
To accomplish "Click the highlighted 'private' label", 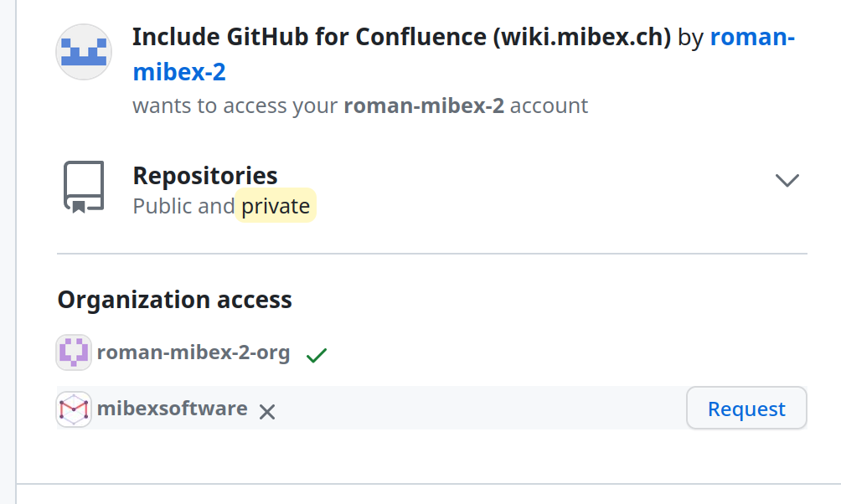I will [276, 206].
